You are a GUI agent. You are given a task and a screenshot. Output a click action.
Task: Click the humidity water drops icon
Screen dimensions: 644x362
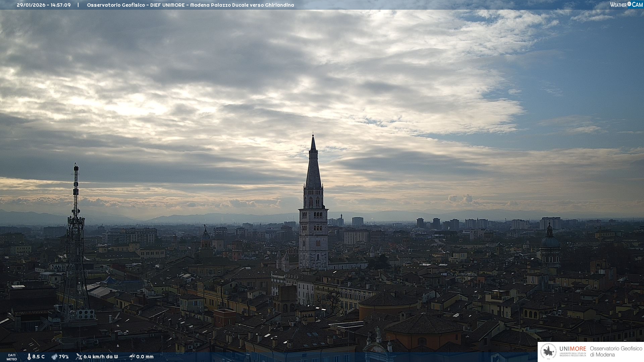pos(54,357)
